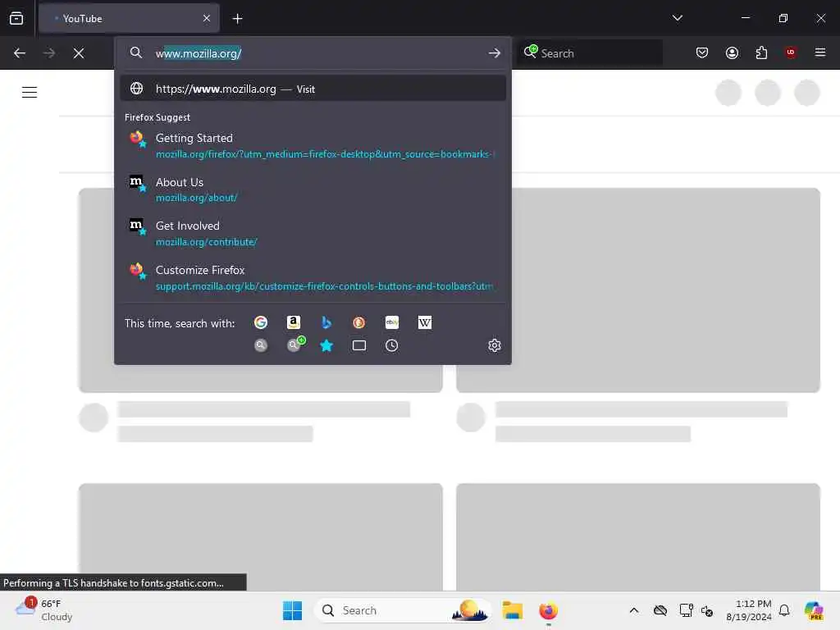Close the YouTube tab

[x=207, y=18]
